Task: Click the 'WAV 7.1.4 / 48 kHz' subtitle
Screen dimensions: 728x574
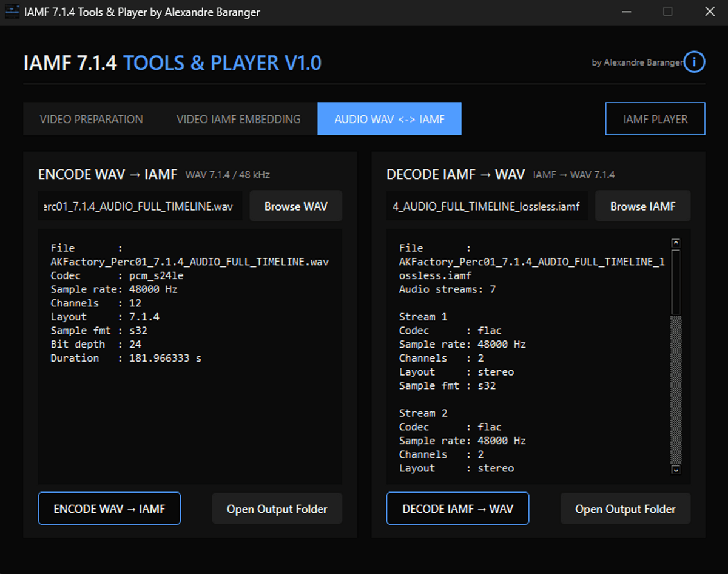Action: [x=227, y=175]
